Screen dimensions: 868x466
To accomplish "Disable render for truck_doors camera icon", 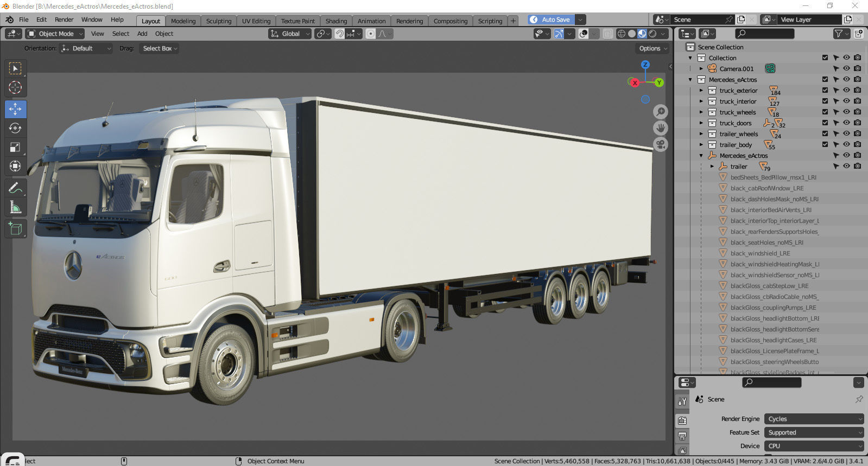I will coord(857,123).
